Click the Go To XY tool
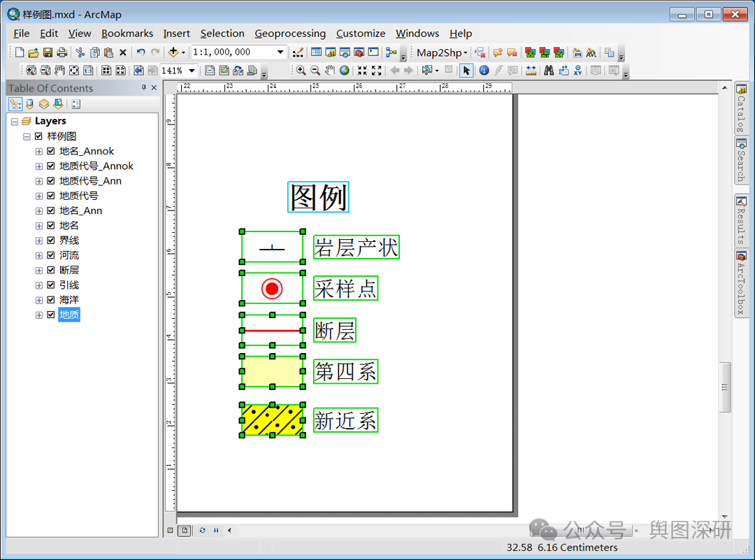 pos(577,71)
